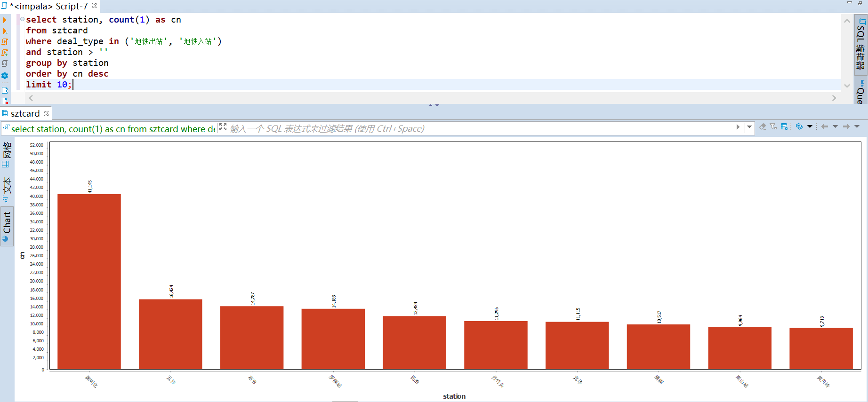Click the bar labeled 9,964
Viewport: 868px width, 402px height.
click(x=740, y=348)
